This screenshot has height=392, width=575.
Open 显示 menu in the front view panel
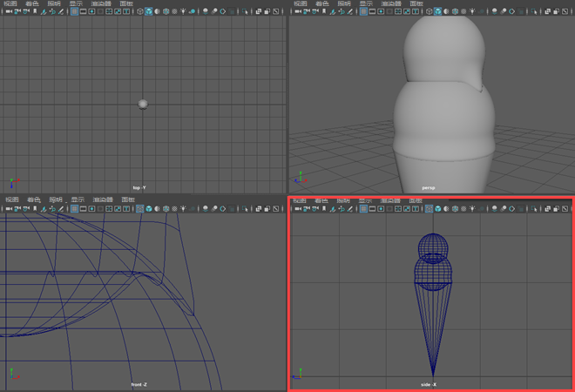click(78, 199)
